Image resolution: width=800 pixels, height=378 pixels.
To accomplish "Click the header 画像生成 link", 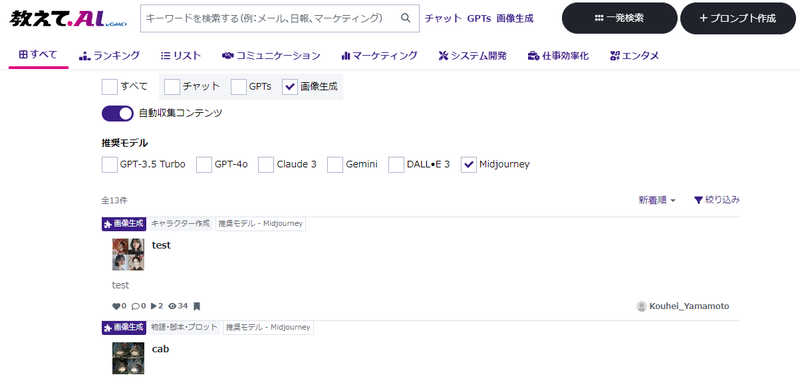I will (515, 18).
